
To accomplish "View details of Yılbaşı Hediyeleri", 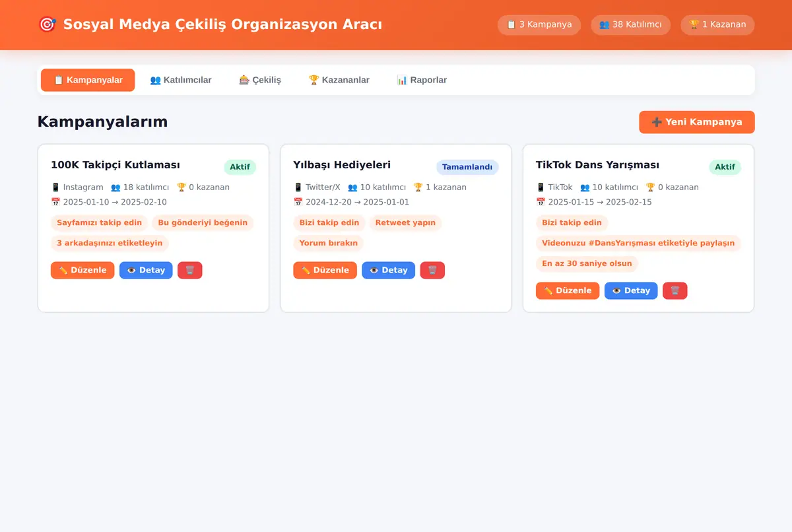I will point(389,270).
